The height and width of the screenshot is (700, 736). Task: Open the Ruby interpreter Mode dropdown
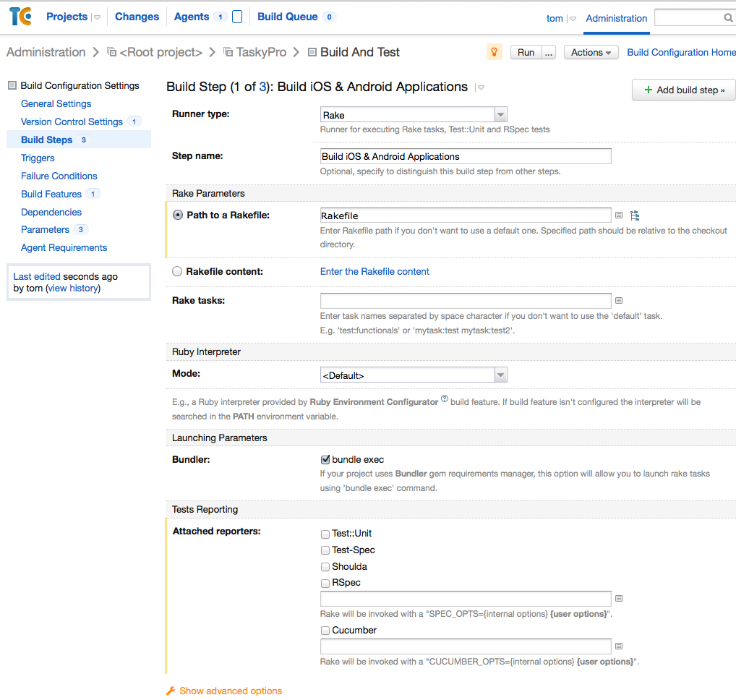(x=500, y=375)
